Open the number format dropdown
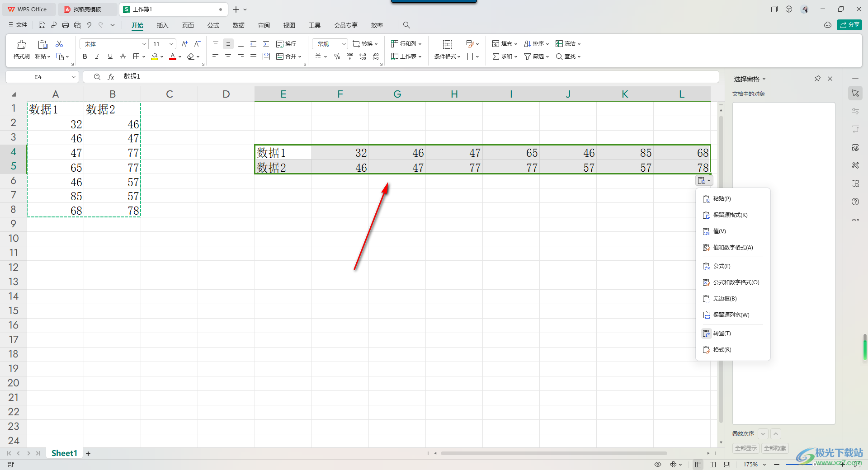Viewport: 868px width, 470px height. 344,44
